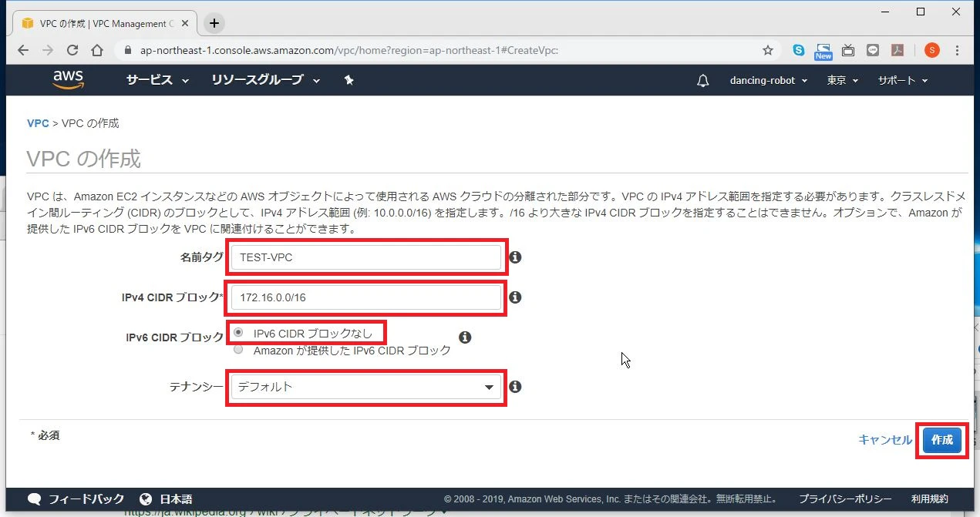The width and height of the screenshot is (980, 517).
Task: Click the 名前タグ input field
Action: pos(366,257)
